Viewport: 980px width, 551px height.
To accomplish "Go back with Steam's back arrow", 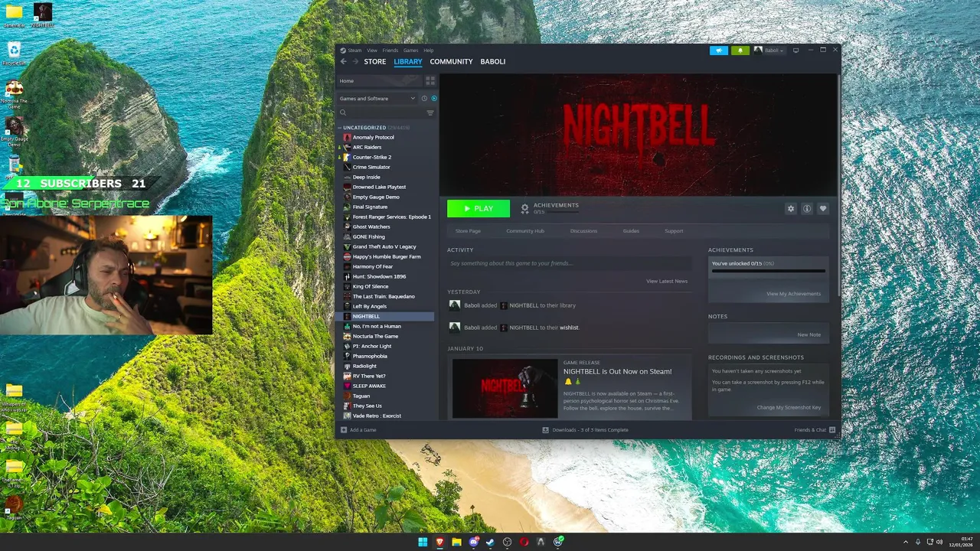I will tap(343, 61).
